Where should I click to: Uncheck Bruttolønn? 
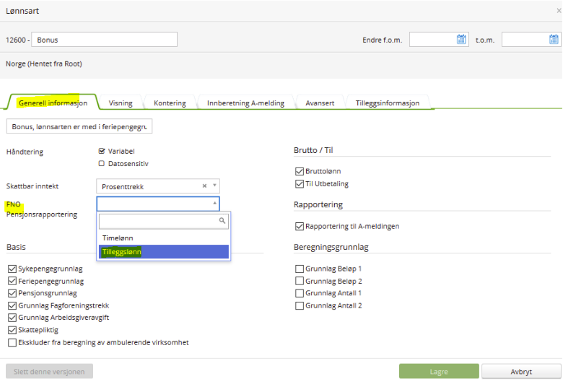point(299,171)
